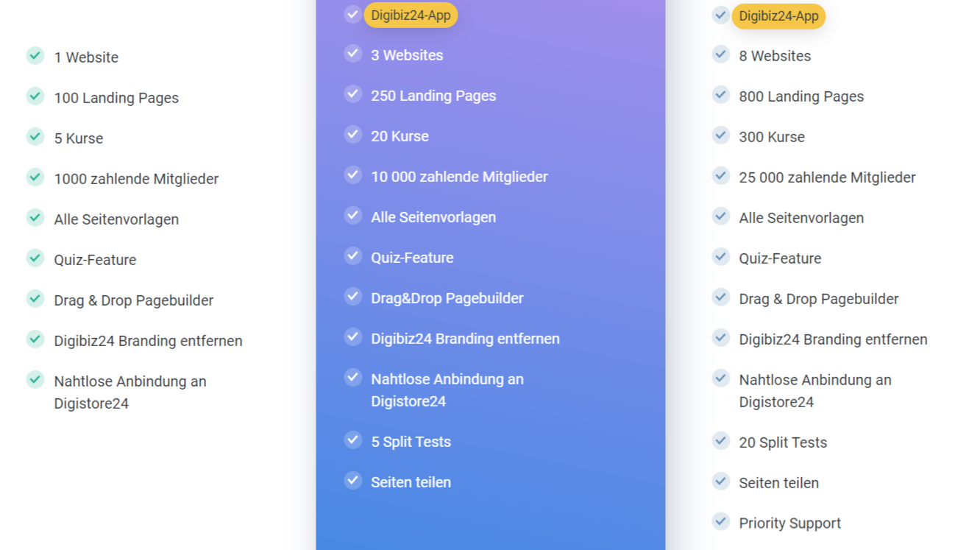Select the check icon beside 5 Kurse

(x=35, y=136)
